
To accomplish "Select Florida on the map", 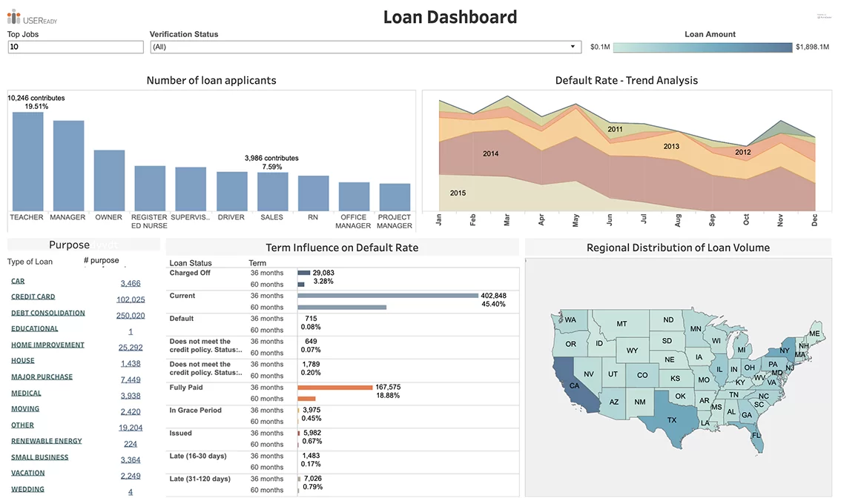I will tap(756, 435).
